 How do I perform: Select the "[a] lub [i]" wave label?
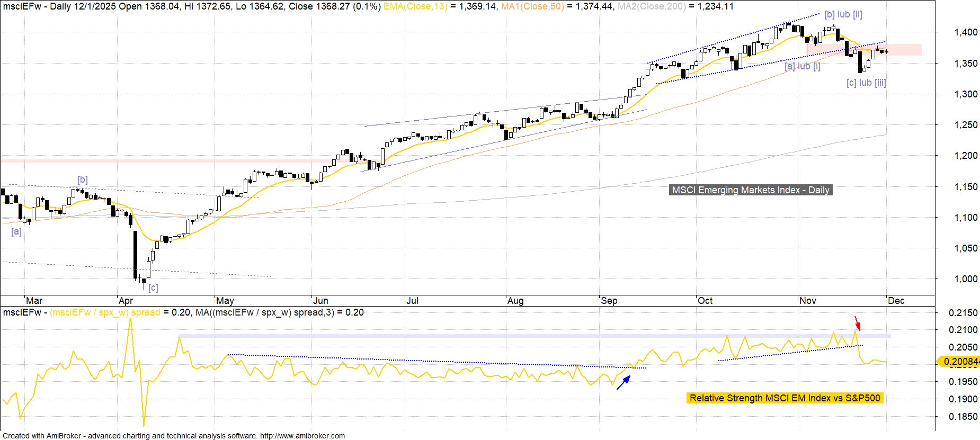802,67
